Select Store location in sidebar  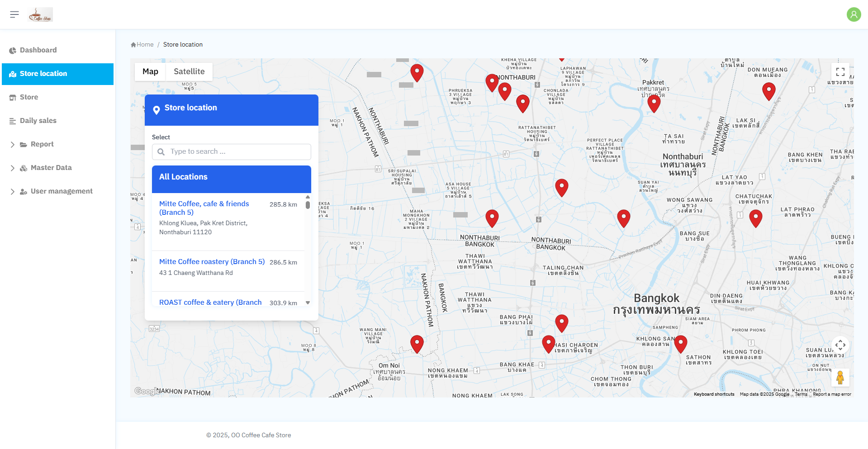tap(58, 74)
